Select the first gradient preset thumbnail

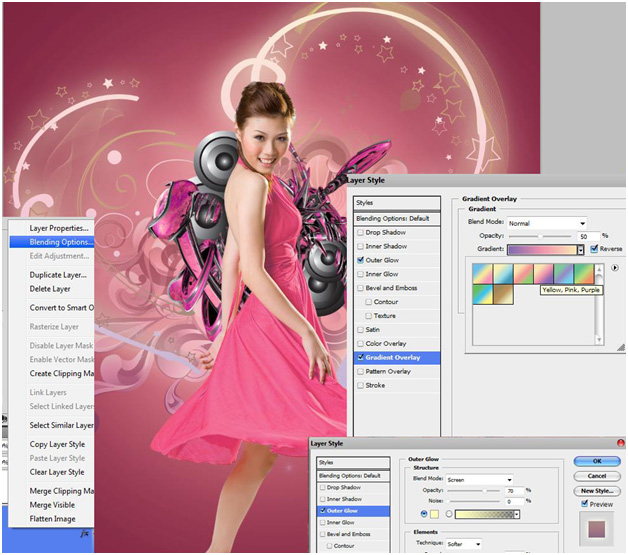[484, 273]
